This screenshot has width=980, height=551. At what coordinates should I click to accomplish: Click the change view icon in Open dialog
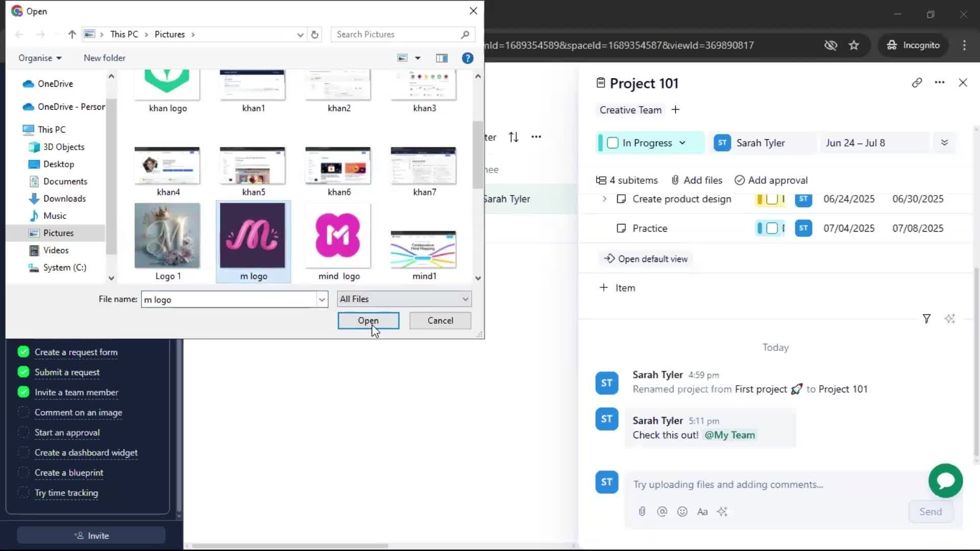pyautogui.click(x=403, y=58)
